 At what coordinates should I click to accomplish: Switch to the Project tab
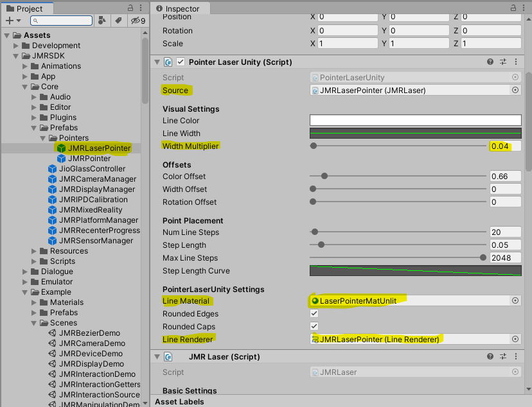coord(29,9)
